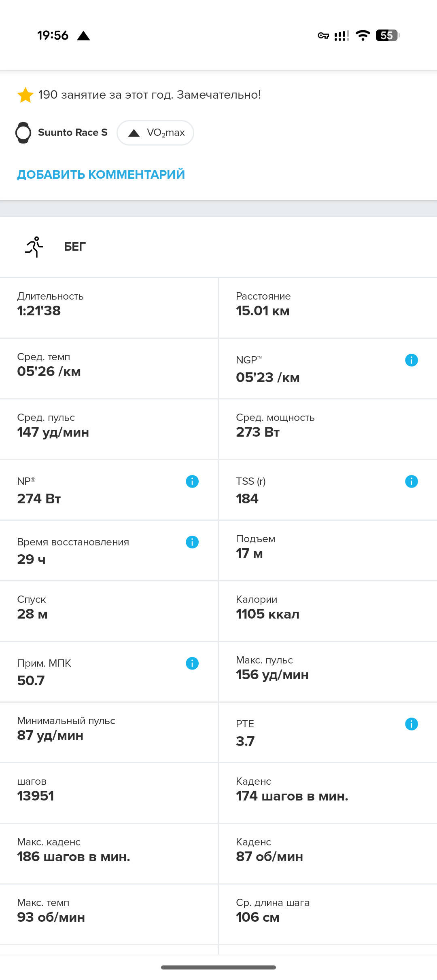437x980 pixels.
Task: Tap the info icon next to NGP
Action: coord(411,360)
